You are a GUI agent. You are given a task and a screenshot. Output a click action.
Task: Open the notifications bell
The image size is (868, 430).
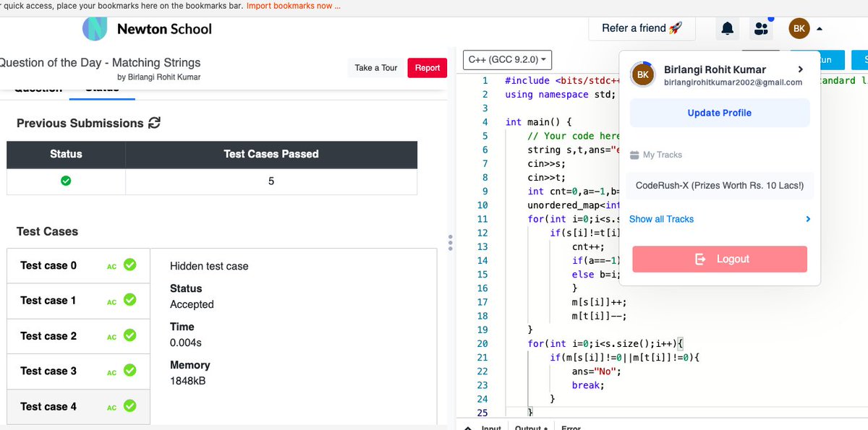click(x=727, y=29)
